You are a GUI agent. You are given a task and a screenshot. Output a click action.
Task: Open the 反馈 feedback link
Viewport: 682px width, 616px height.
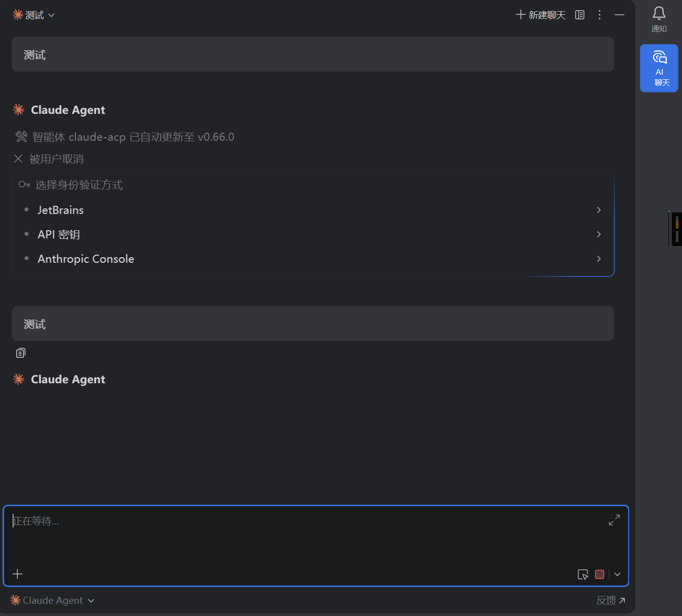point(611,600)
